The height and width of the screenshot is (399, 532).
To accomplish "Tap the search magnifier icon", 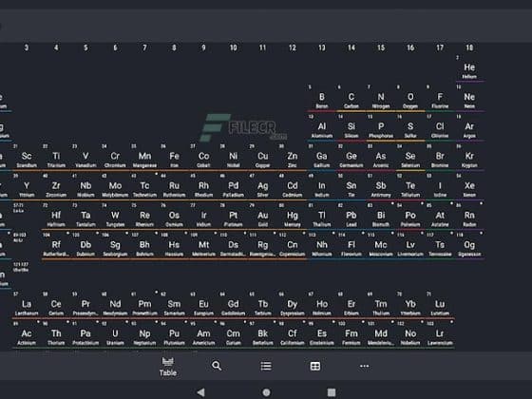I will click(x=217, y=366).
